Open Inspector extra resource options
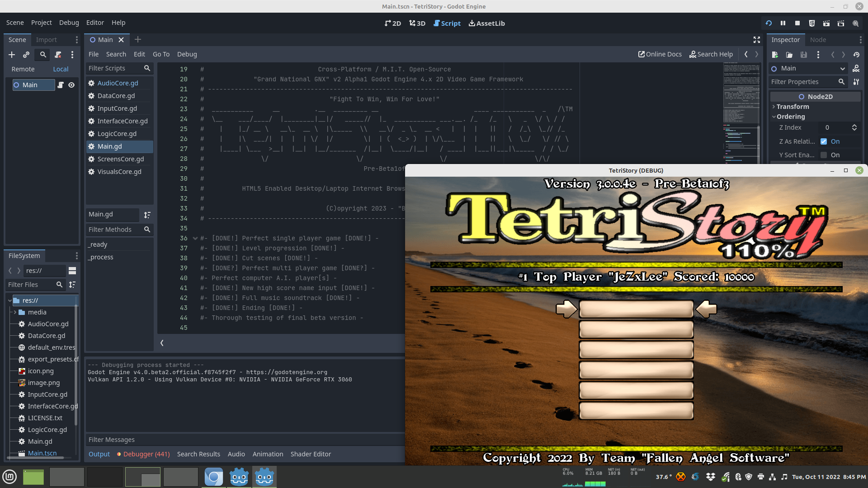 click(818, 55)
